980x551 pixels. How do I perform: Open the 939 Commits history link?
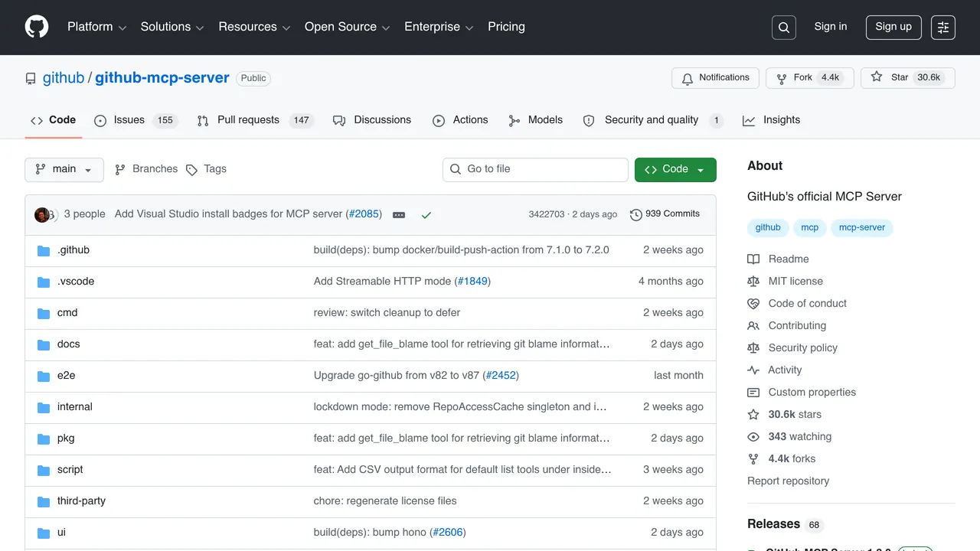point(665,214)
